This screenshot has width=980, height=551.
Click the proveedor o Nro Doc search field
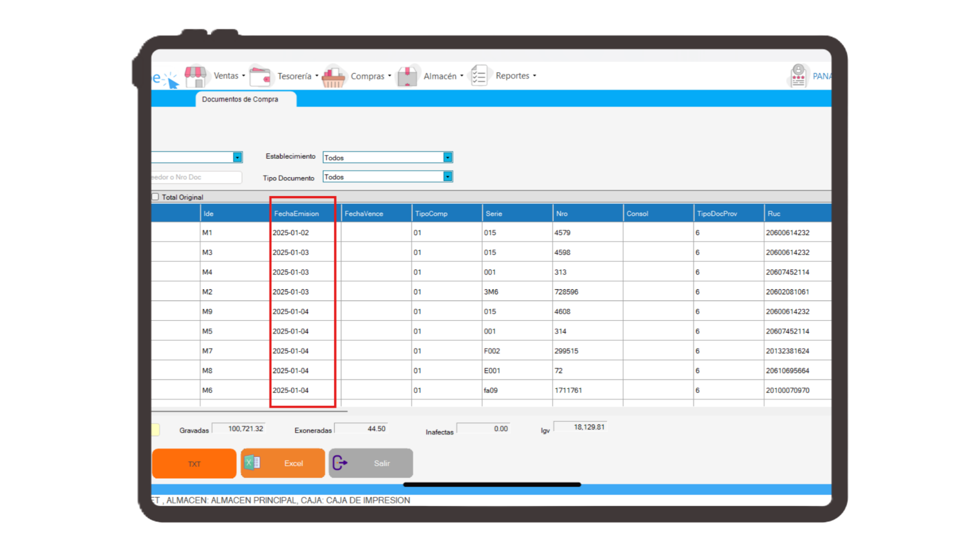coord(196,177)
